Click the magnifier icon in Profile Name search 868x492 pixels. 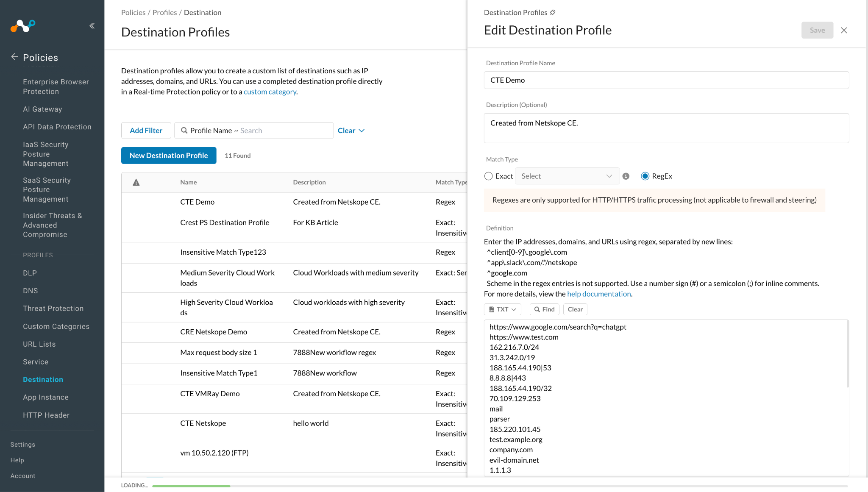coord(184,131)
